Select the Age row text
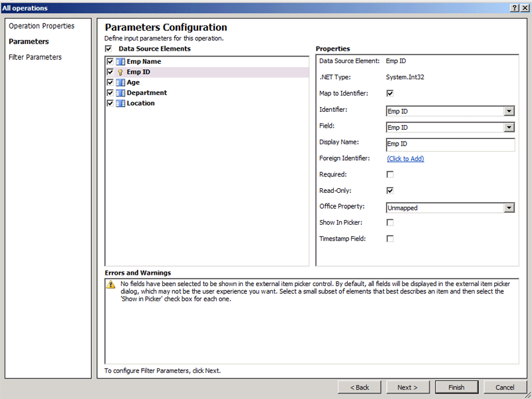This screenshot has width=532, height=399. point(133,82)
